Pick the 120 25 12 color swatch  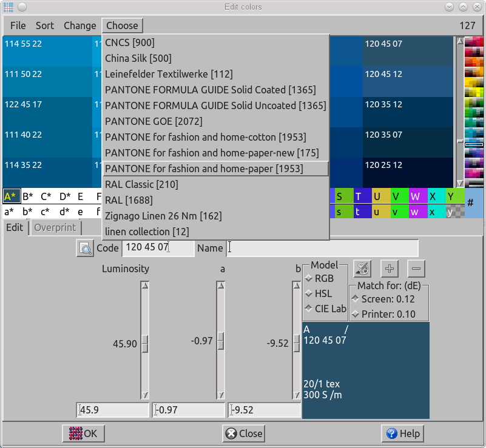(x=408, y=172)
